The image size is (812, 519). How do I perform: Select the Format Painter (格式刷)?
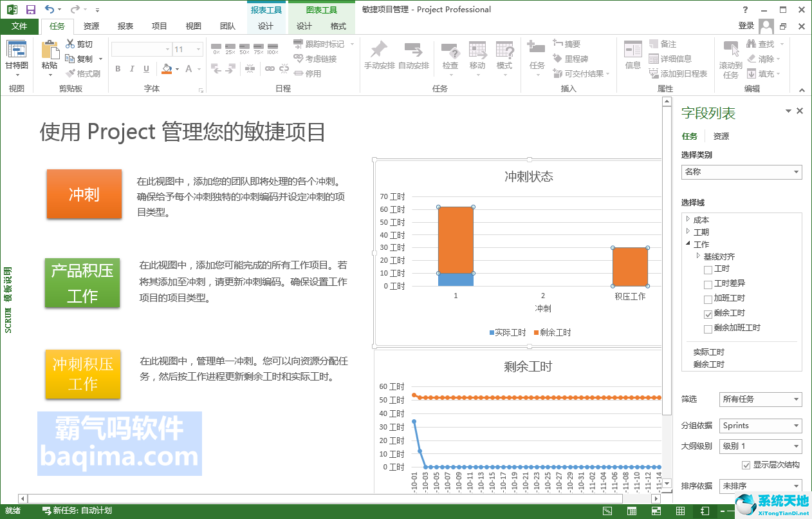point(84,73)
